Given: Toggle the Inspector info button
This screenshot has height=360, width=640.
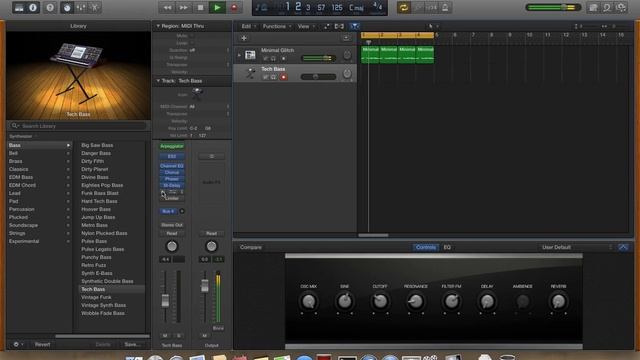Looking at the screenshot, I should tap(33, 7).
